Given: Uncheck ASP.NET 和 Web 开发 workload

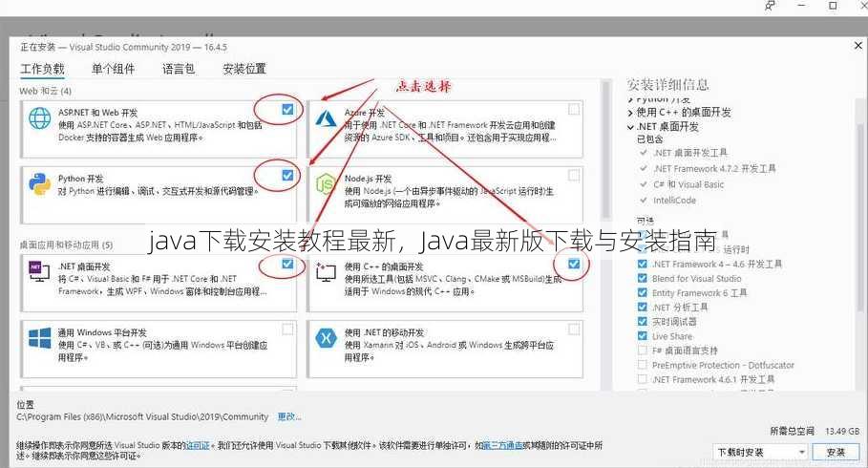Looking at the screenshot, I should point(287,109).
